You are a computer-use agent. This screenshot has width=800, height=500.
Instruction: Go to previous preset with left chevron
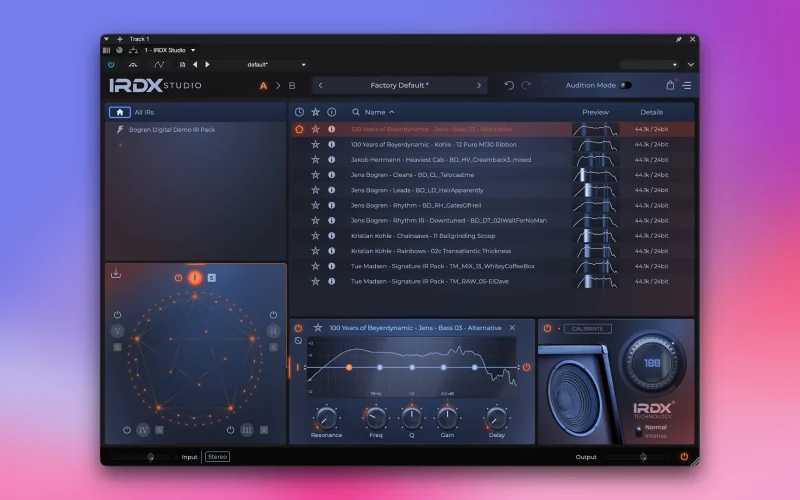click(x=320, y=85)
